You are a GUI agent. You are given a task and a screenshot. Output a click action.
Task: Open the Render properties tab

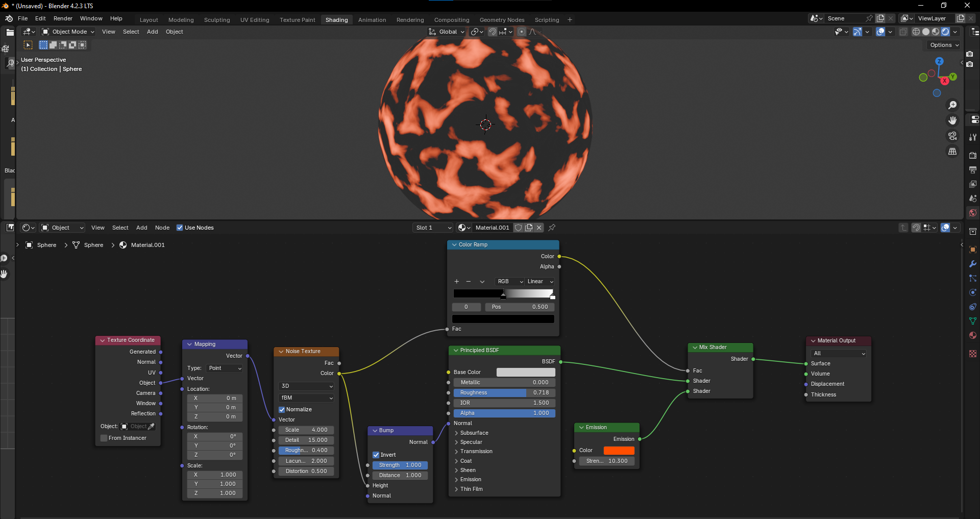973,156
